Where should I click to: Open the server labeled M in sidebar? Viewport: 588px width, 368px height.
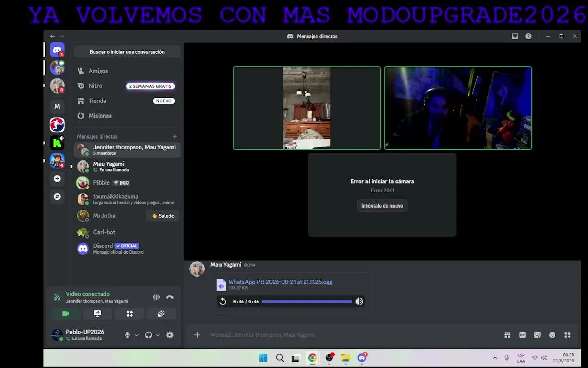tap(57, 107)
